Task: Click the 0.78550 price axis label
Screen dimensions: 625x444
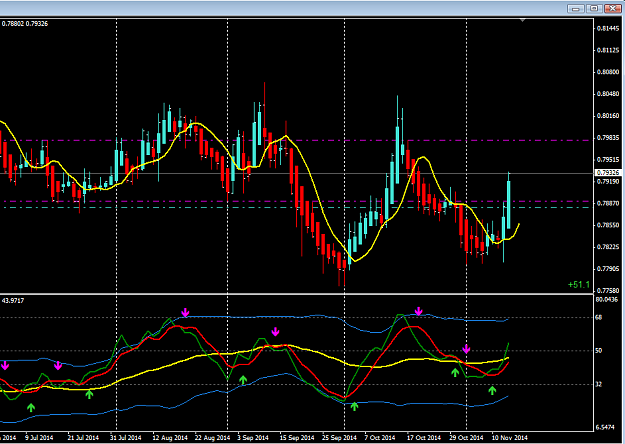Action: pos(608,225)
